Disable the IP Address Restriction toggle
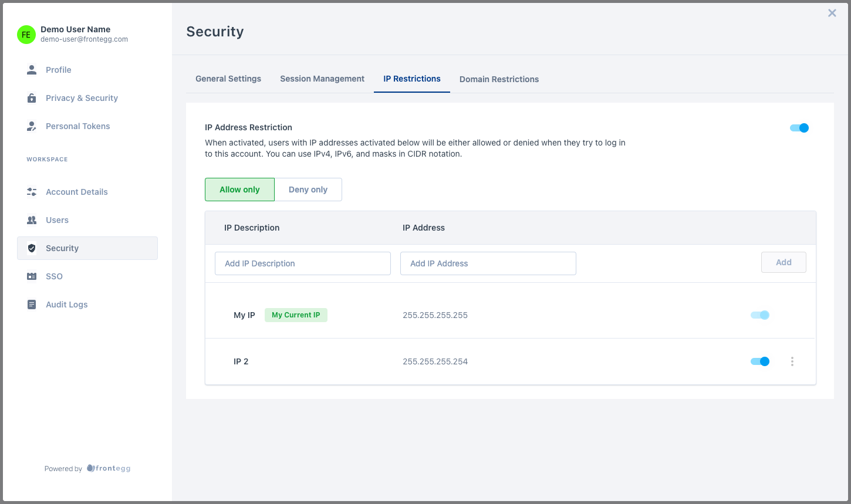This screenshot has width=851, height=504. [x=799, y=128]
